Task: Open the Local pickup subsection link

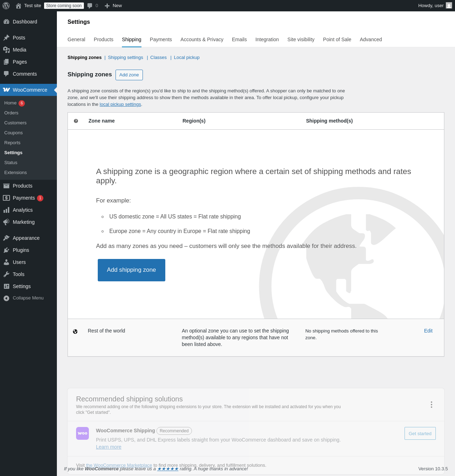Action: tap(187, 58)
